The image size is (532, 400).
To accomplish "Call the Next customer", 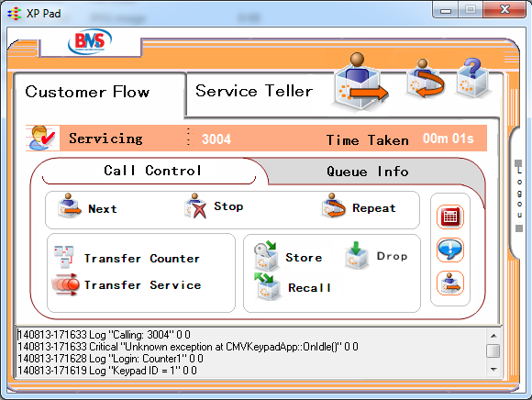I will pos(87,206).
